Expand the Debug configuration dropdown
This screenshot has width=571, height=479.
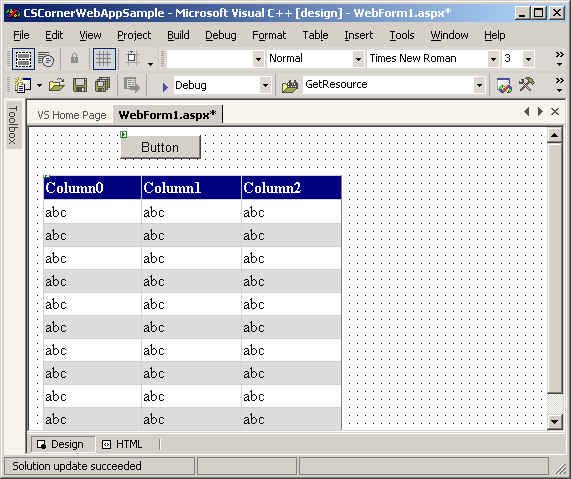pyautogui.click(x=265, y=86)
